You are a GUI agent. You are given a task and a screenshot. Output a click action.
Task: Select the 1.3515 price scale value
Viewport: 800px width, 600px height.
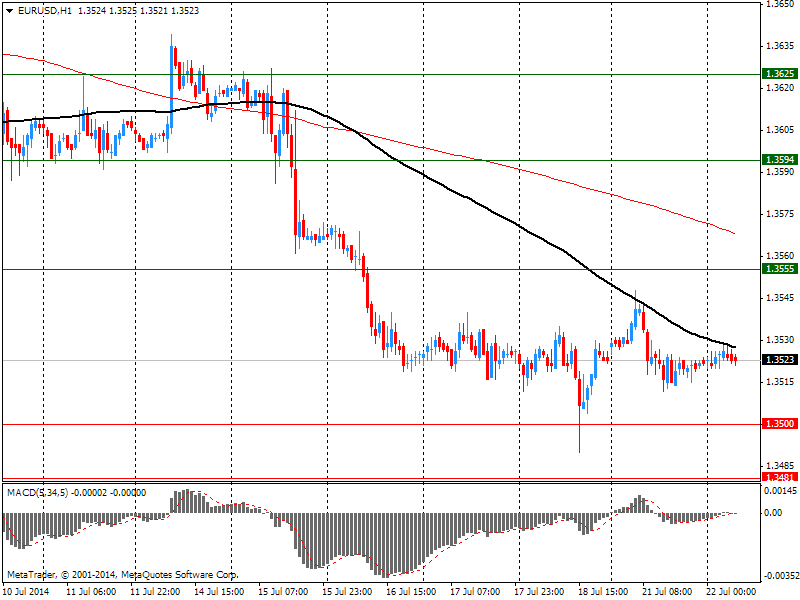(781, 382)
